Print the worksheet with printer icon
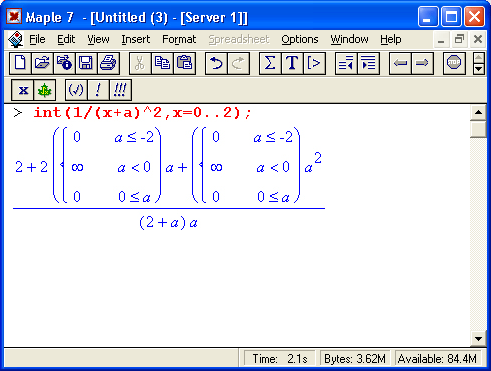 tap(108, 63)
